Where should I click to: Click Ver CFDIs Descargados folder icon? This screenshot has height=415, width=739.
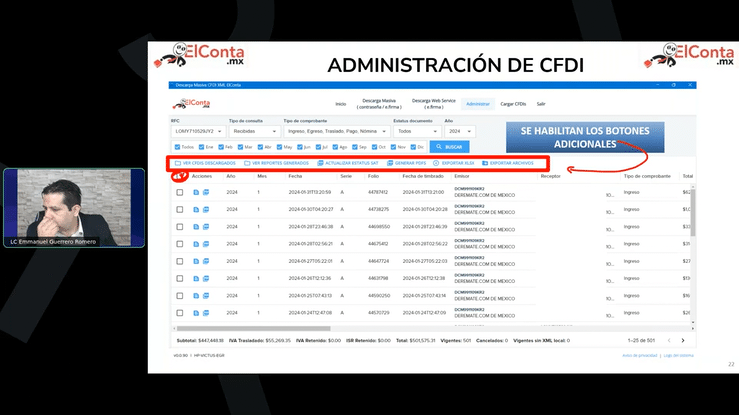(x=178, y=163)
